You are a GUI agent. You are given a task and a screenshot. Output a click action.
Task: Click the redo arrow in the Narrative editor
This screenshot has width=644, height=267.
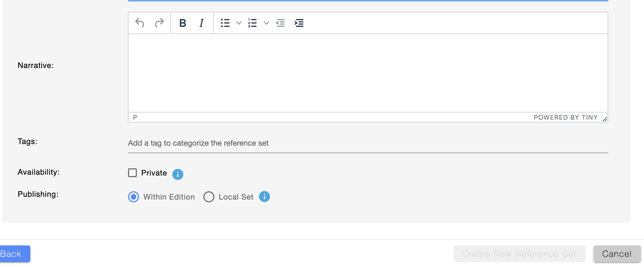159,23
